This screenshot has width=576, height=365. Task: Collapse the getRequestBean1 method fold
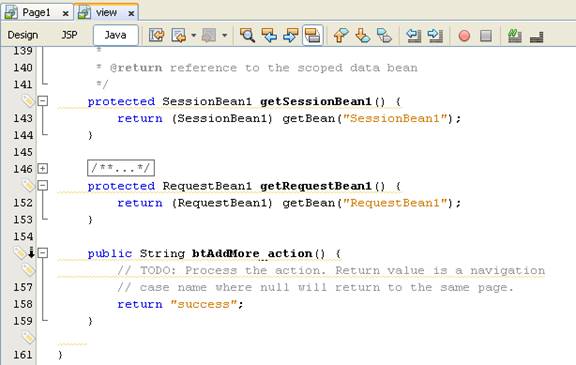(x=43, y=185)
